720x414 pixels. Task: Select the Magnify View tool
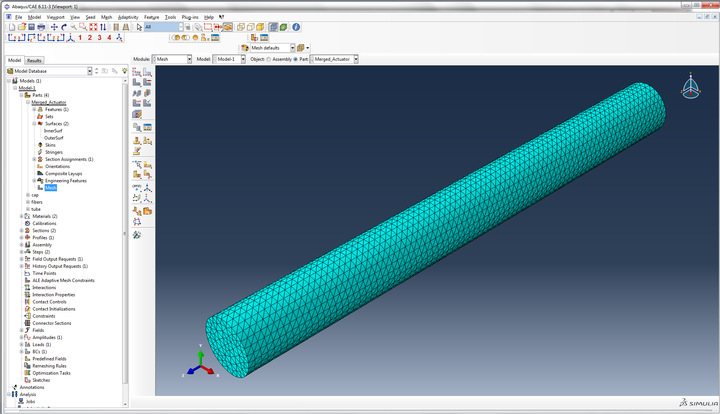tap(73, 28)
